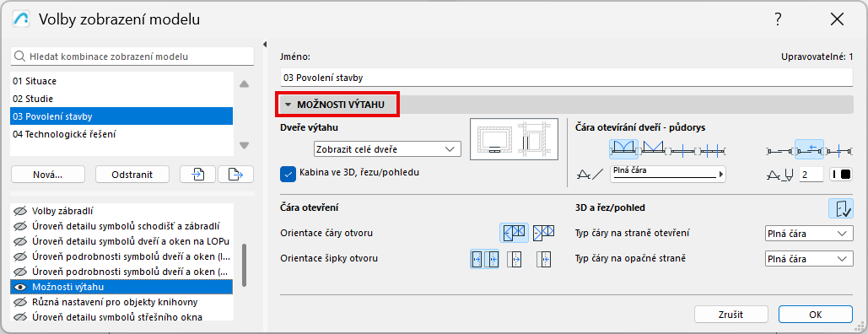Toggle eye for Různá nastavení pro objekty knihovny

click(x=20, y=302)
